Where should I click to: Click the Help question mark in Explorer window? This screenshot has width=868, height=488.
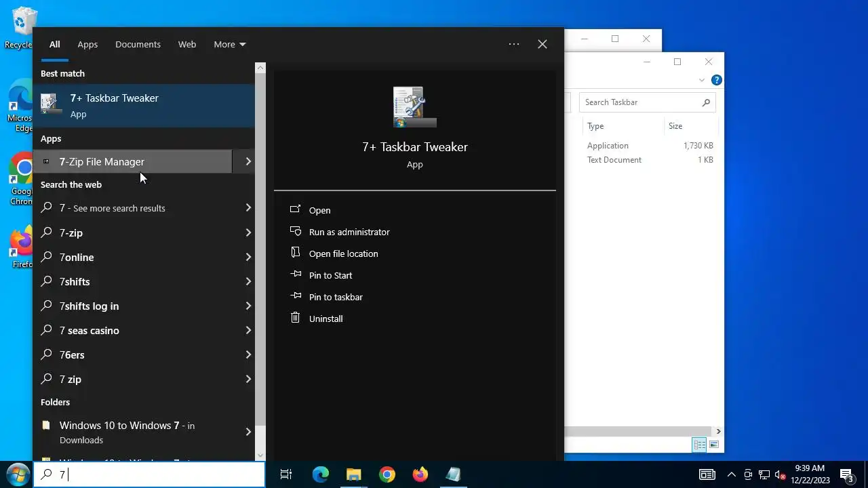click(x=716, y=80)
